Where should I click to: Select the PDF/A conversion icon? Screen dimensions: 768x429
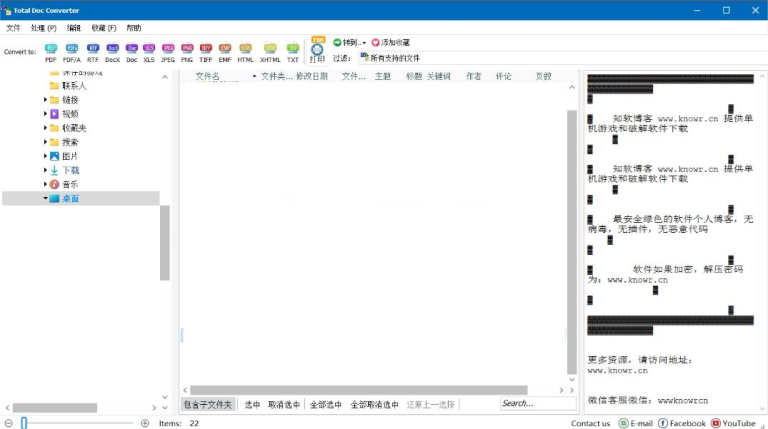(x=72, y=52)
